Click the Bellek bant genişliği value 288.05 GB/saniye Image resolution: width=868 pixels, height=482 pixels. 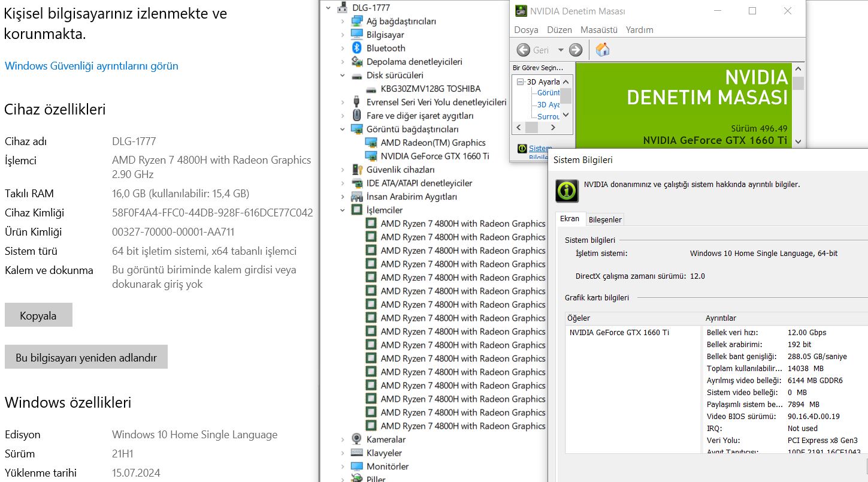[817, 357]
